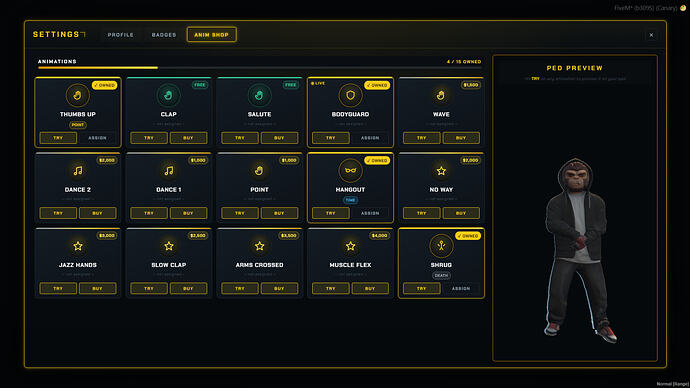
Task: Open the Profile tab
Action: (x=121, y=35)
